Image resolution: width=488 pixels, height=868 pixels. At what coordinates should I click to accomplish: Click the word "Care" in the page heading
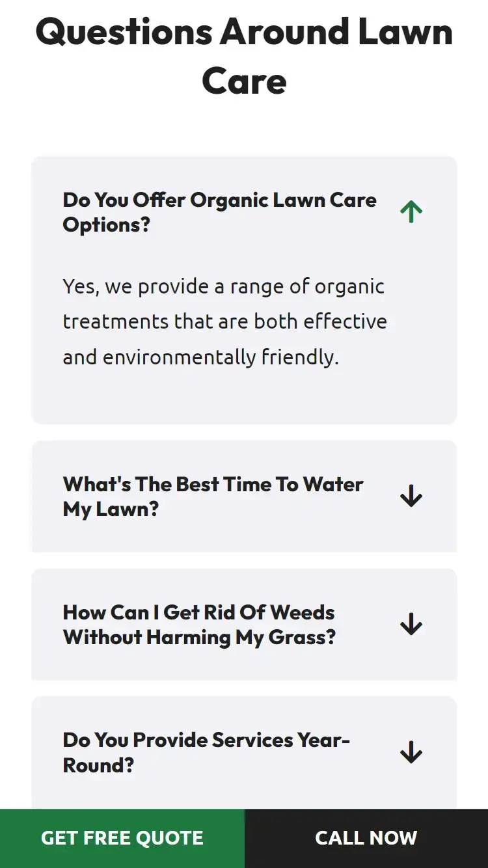point(244,81)
